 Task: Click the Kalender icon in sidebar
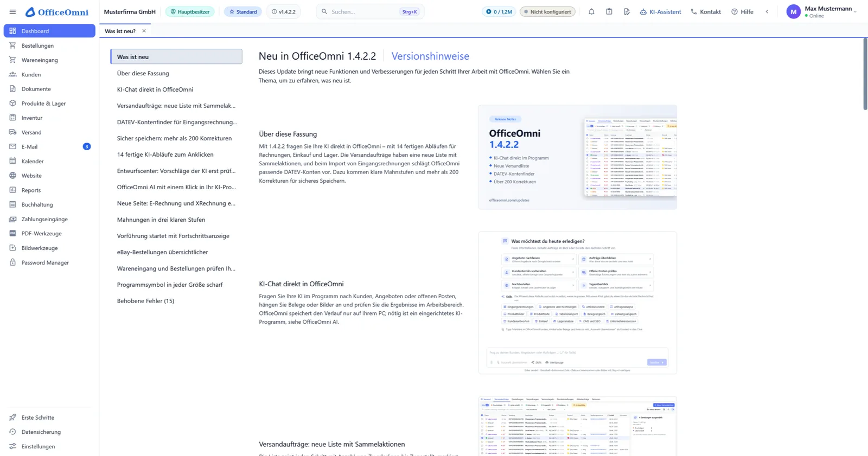[x=12, y=161]
